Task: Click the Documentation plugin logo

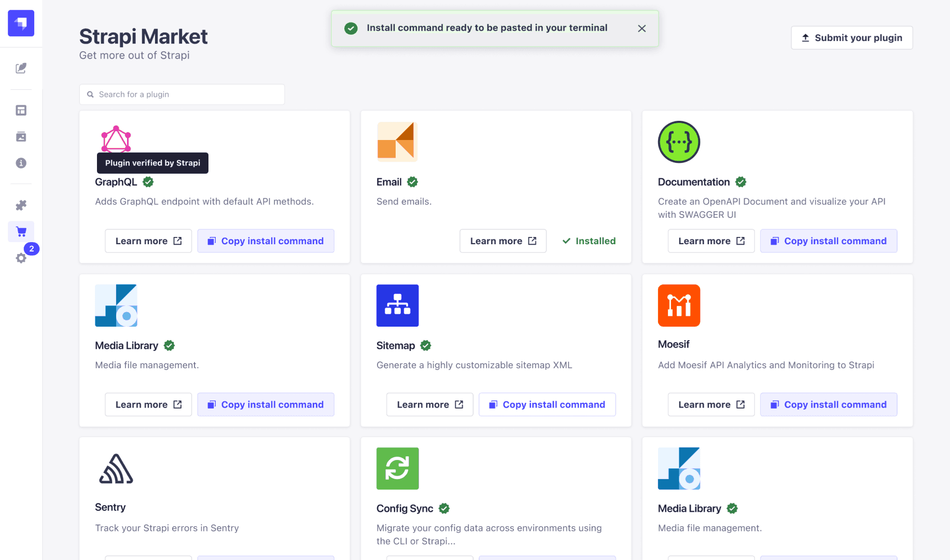Action: pos(679,142)
